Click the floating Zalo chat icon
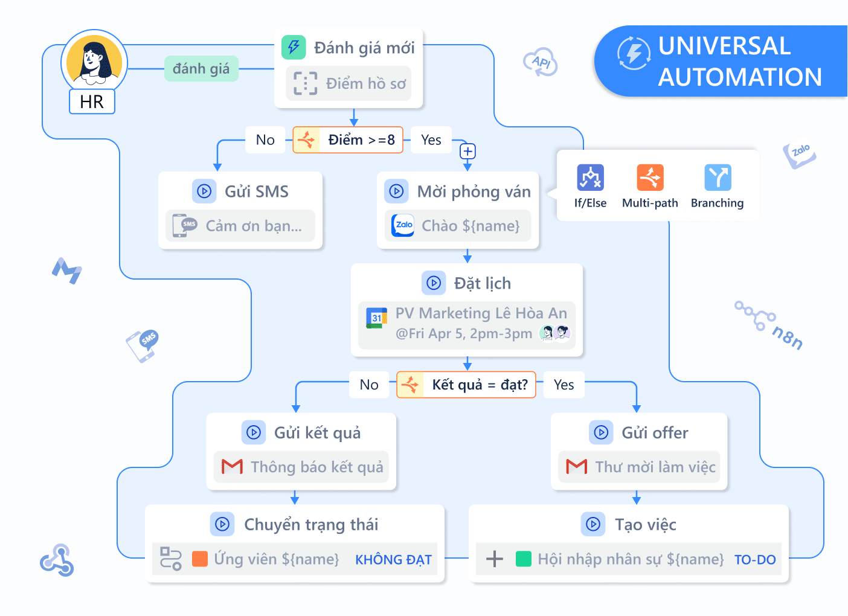 pyautogui.click(x=800, y=155)
